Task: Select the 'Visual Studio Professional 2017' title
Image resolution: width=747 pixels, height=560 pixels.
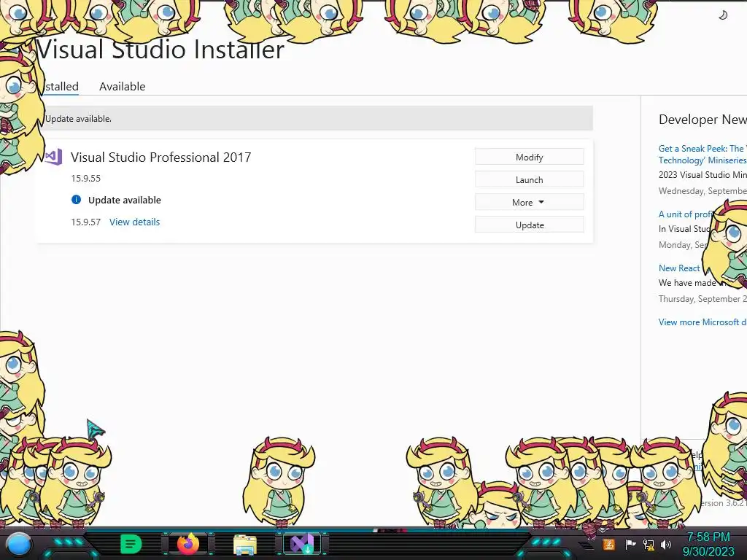Action: coord(160,157)
